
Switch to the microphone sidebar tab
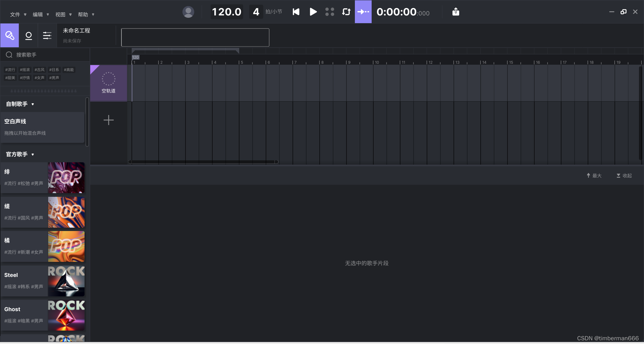pos(29,35)
